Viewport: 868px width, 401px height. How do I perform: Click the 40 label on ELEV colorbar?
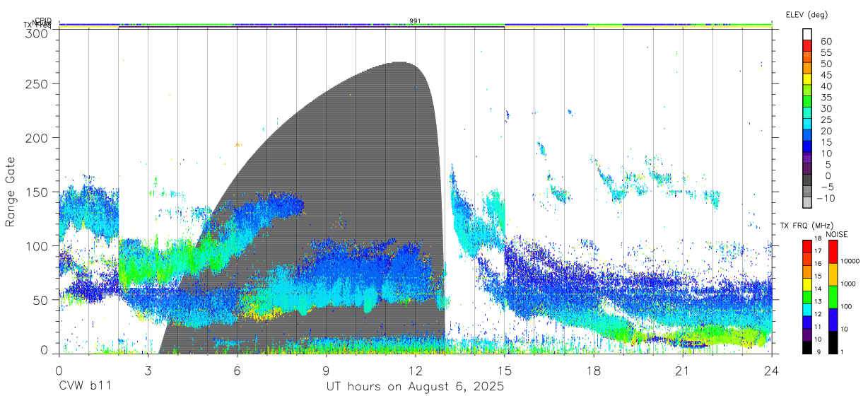tap(826, 86)
